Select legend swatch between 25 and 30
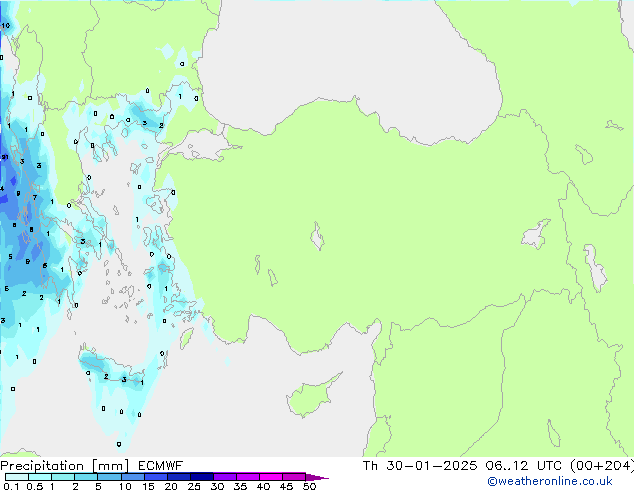634x490 pixels. click(201, 477)
